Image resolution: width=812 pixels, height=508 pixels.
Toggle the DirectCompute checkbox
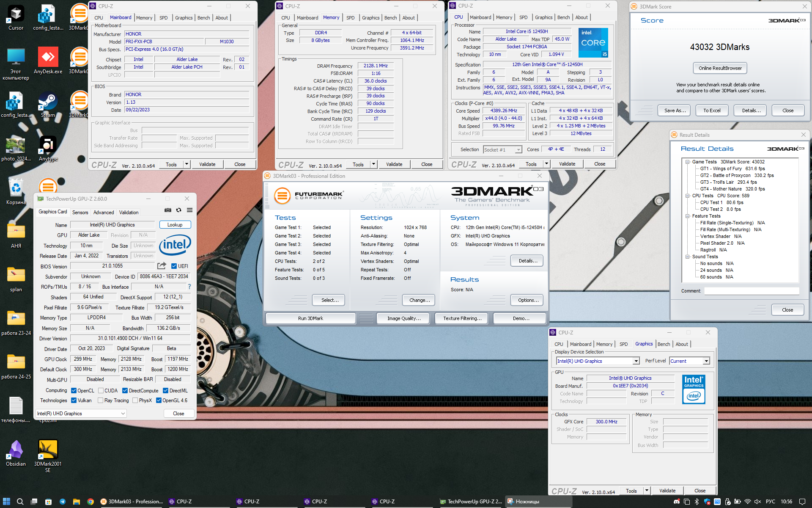coord(125,391)
